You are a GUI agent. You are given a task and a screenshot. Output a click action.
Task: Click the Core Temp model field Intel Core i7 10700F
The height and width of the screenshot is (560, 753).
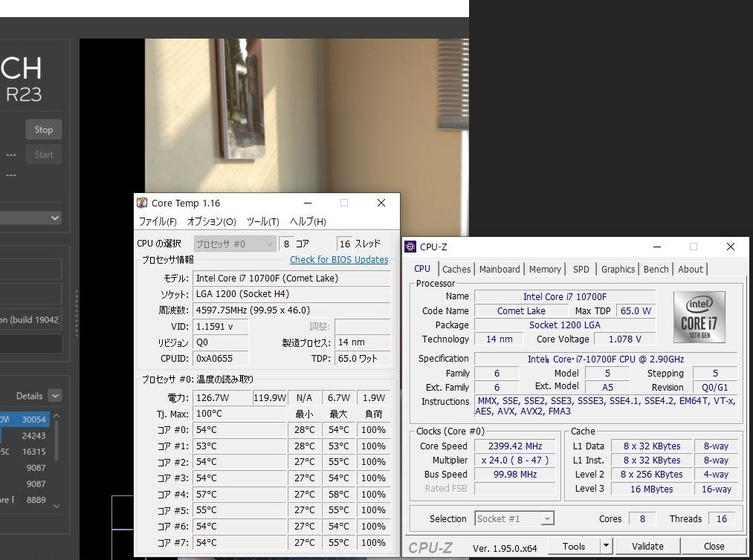[x=291, y=279]
